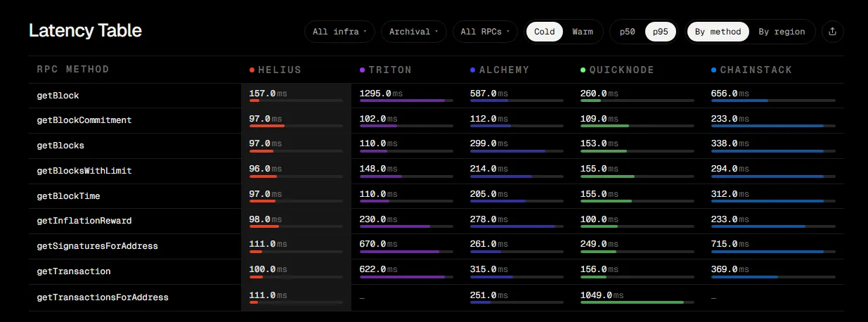The image size is (868, 322).
Task: Click the Latency Table heading
Action: tap(85, 31)
